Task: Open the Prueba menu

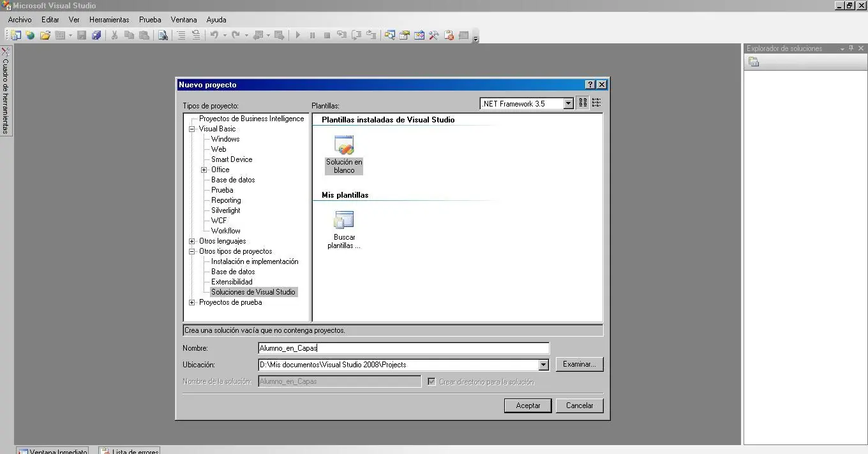Action: point(150,20)
